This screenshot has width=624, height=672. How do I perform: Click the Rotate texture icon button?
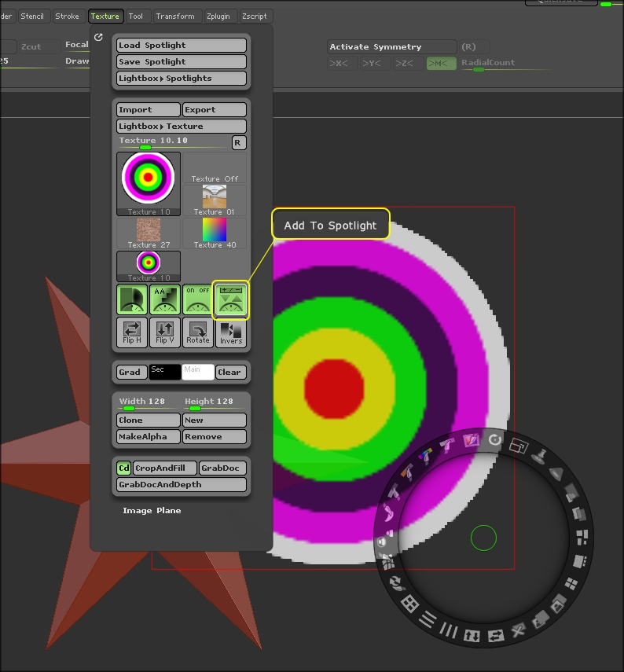(198, 332)
